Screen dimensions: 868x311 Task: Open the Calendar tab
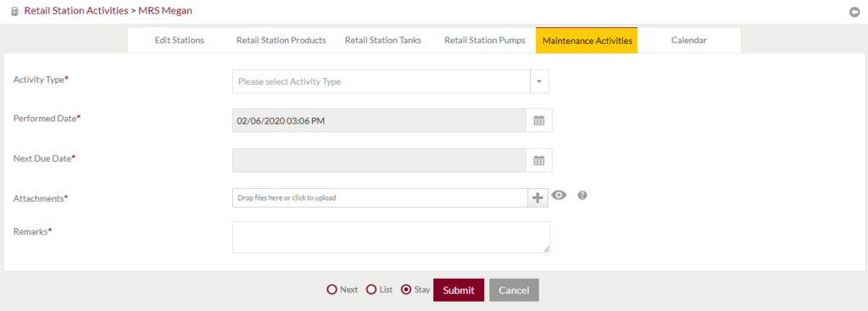[689, 41]
